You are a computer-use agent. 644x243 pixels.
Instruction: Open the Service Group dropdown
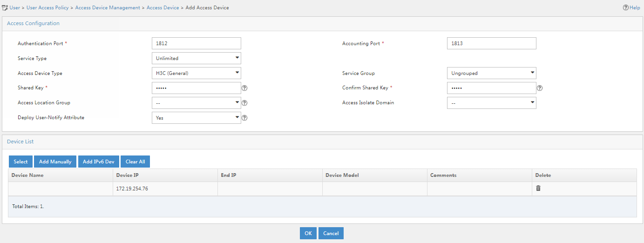tap(492, 73)
